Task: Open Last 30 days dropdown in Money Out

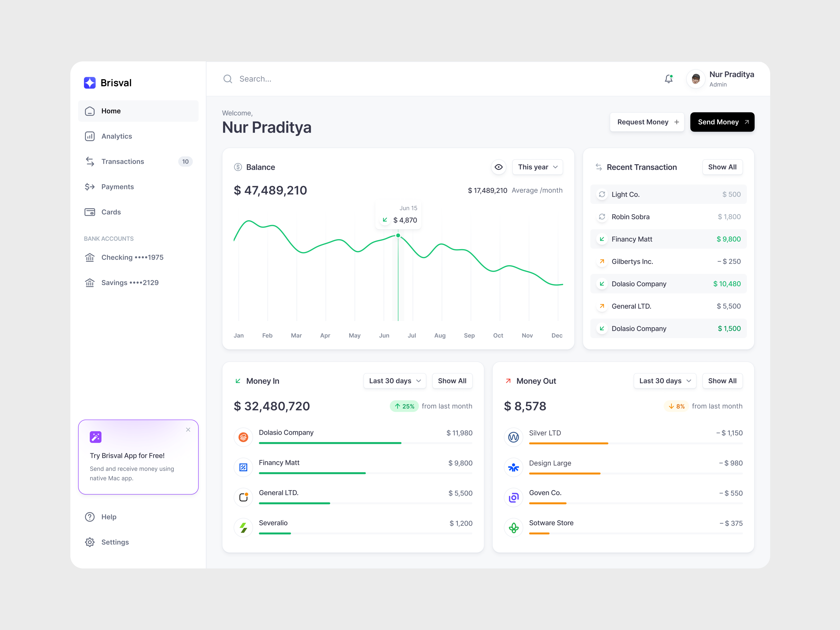Action: coord(665,381)
